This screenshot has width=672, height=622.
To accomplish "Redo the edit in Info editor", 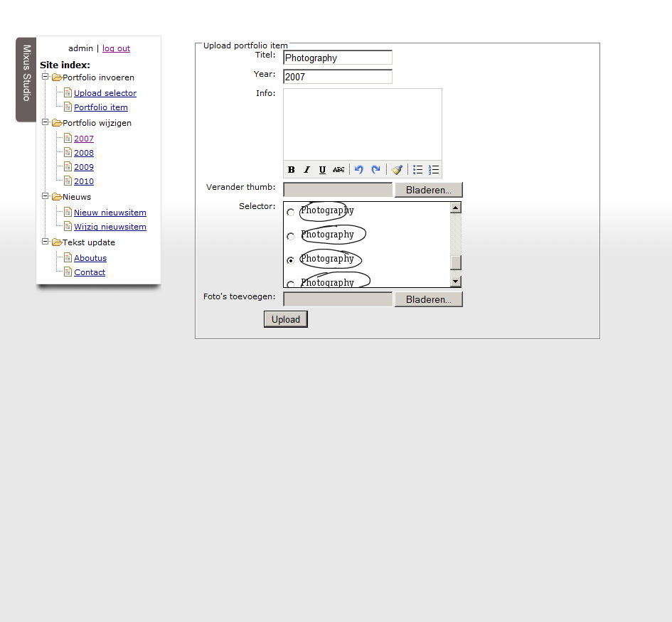I will pyautogui.click(x=375, y=170).
